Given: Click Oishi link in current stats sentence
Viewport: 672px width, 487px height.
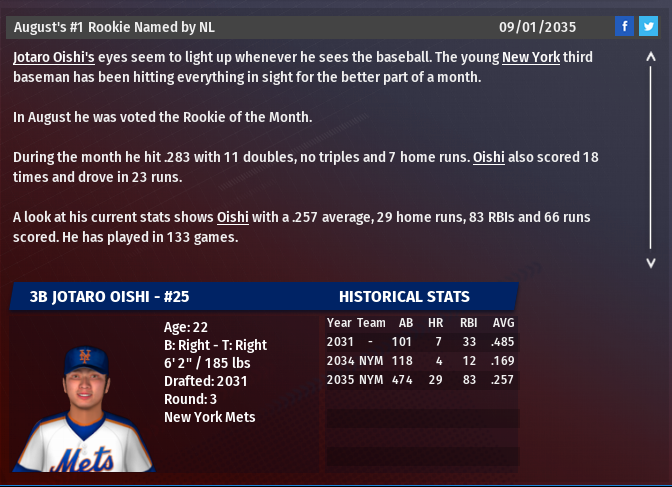Looking at the screenshot, I should tap(233, 217).
